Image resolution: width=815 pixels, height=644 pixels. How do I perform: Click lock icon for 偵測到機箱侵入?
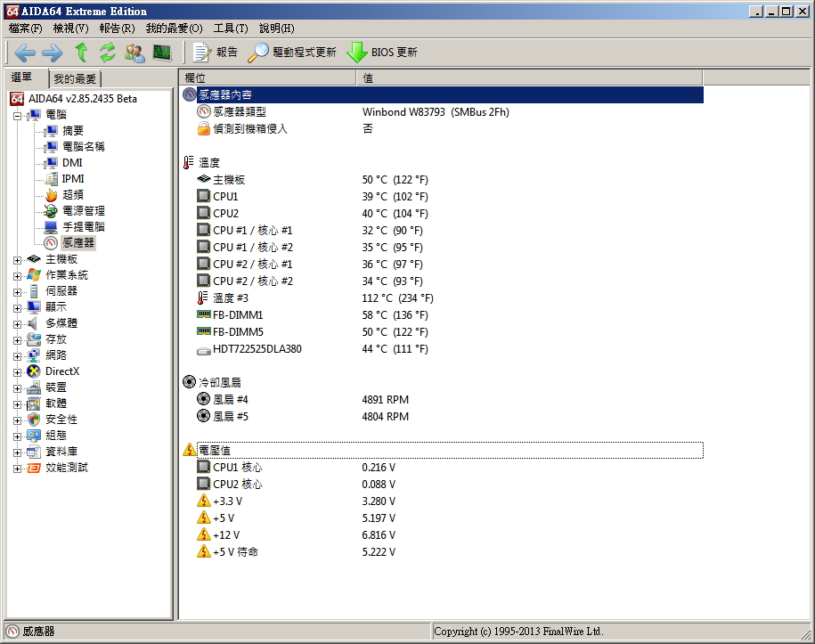(x=203, y=128)
